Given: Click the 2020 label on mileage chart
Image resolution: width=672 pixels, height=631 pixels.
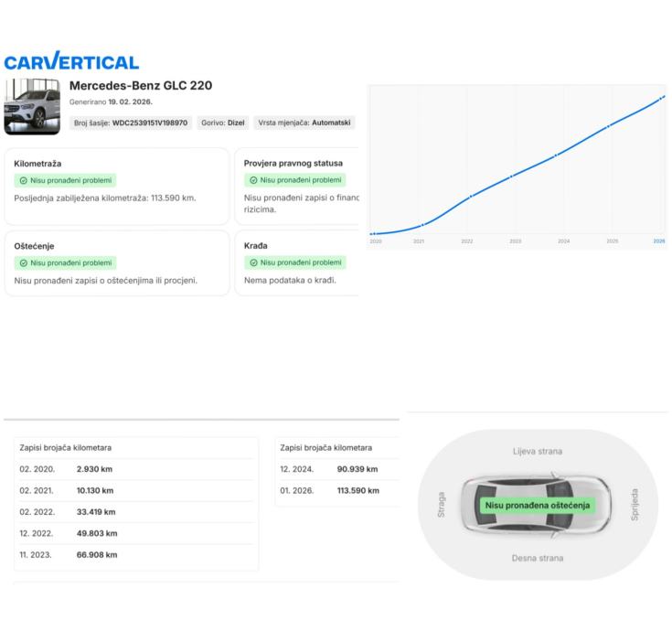Looking at the screenshot, I should [x=376, y=241].
